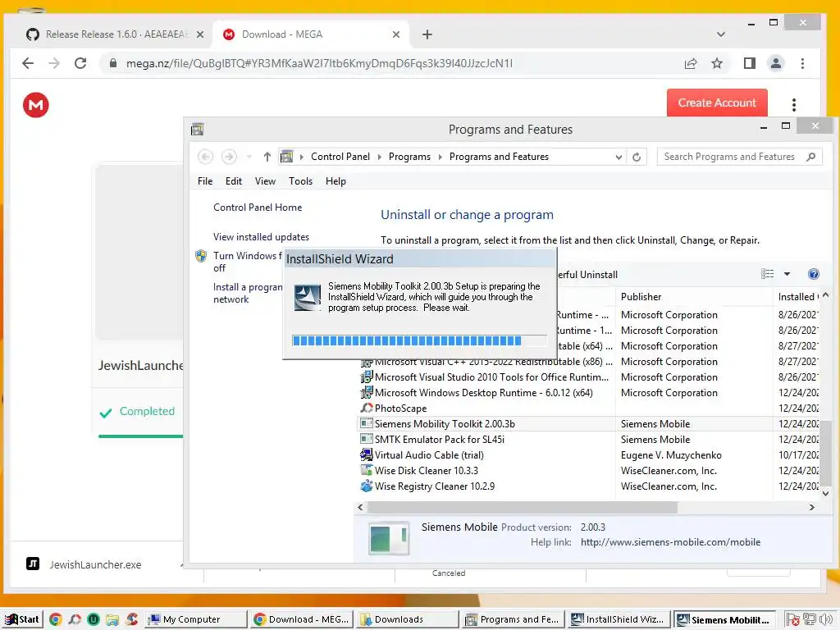Open Chrome's three-dot menu

click(x=802, y=63)
